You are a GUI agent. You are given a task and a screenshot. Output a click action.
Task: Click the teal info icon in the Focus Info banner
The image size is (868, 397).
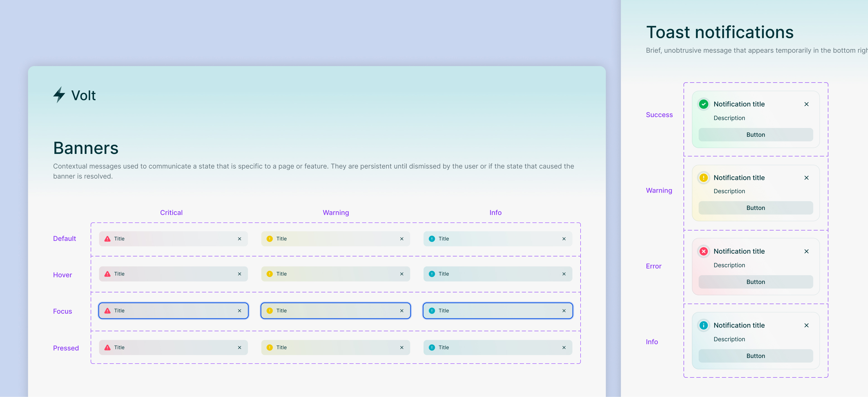point(432,311)
